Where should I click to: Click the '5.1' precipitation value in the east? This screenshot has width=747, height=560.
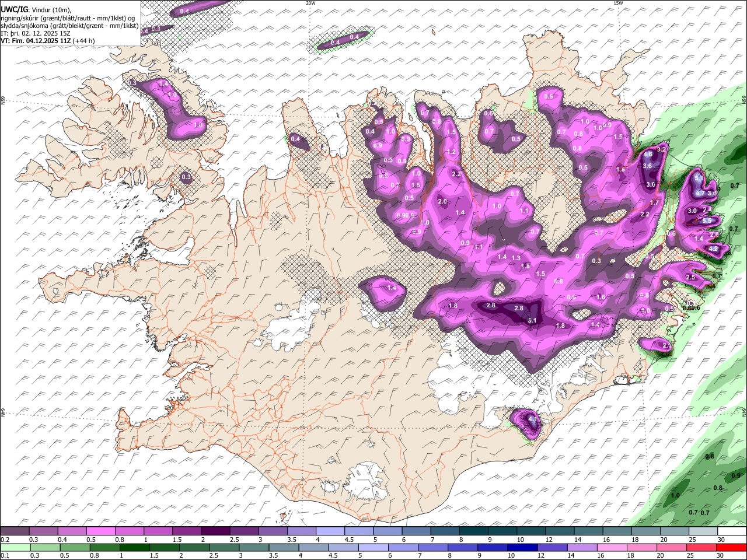[699, 178]
